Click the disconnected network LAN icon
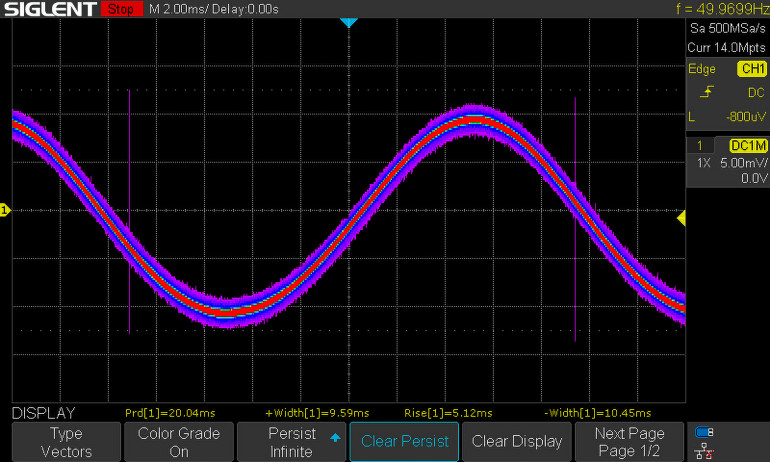Viewport: 770px width, 462px height. click(x=703, y=450)
